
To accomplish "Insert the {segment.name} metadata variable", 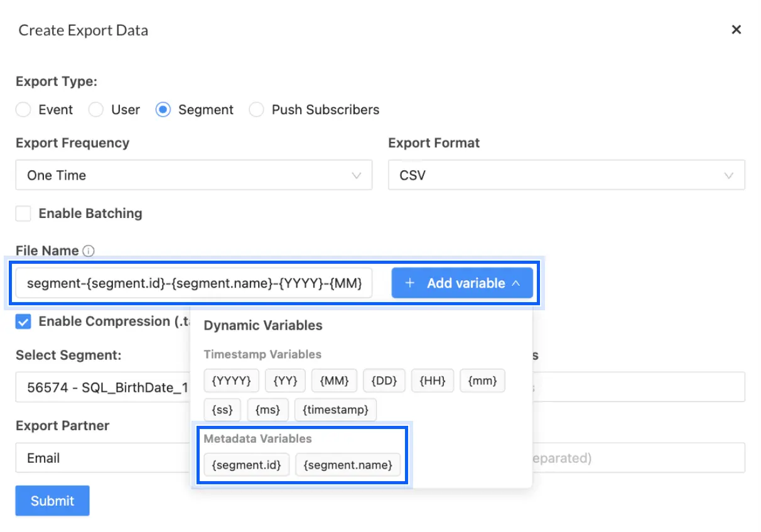I will [348, 465].
